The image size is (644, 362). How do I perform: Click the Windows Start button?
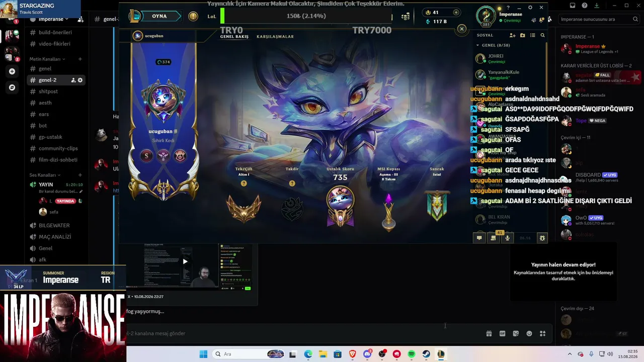click(x=203, y=354)
